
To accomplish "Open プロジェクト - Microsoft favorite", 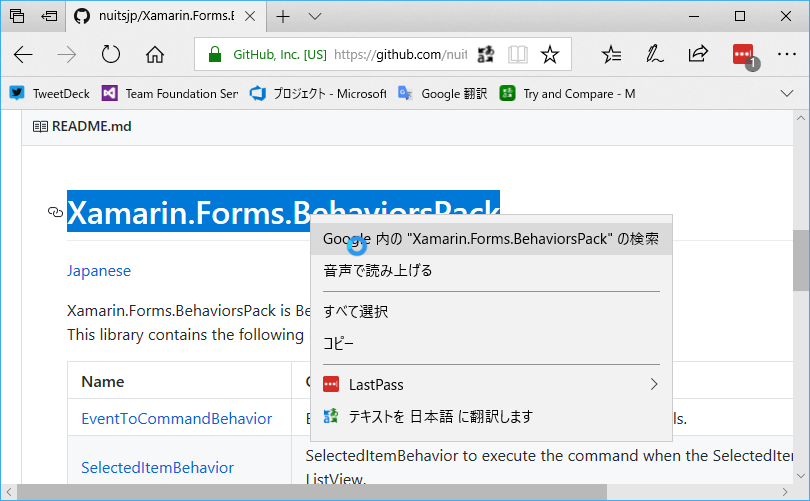I will point(318,93).
